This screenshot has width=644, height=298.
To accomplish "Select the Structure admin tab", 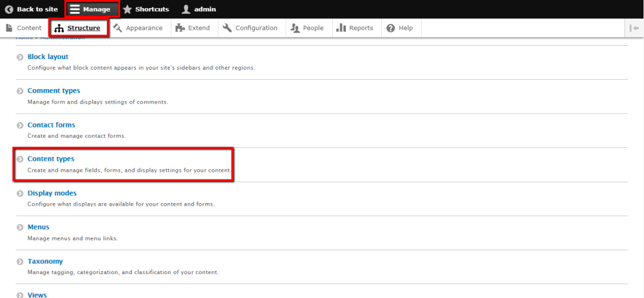I will tap(79, 28).
